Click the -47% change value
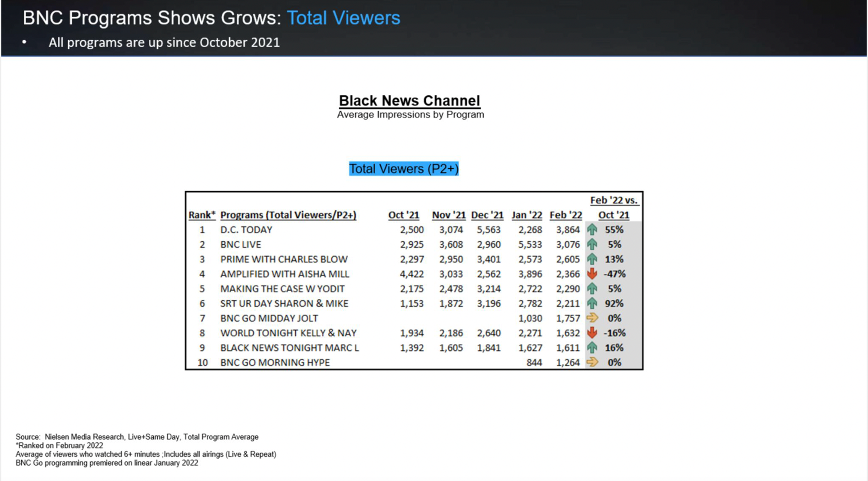The image size is (868, 481). [x=615, y=274]
